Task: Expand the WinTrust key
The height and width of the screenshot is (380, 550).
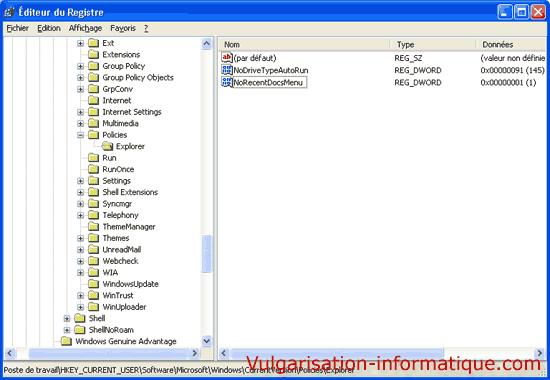Action: tap(81, 295)
